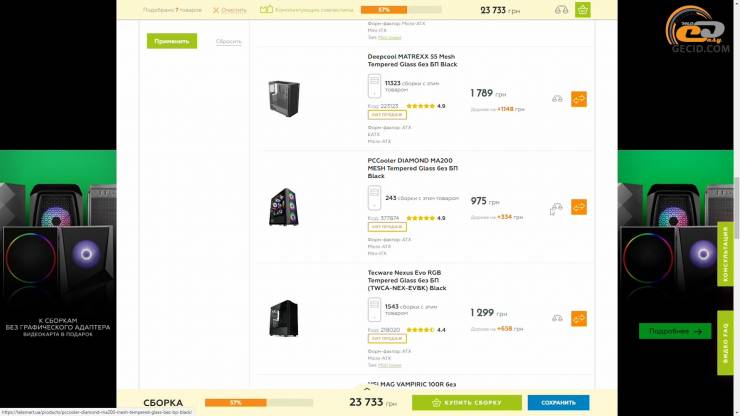
Task: Click swap button for Deepcool MATREXX 55
Action: point(579,99)
